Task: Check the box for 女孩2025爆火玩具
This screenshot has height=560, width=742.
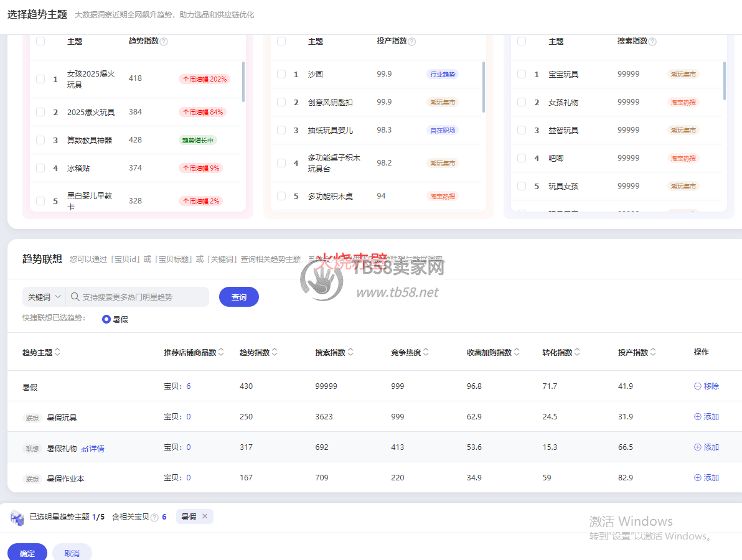Action: tap(40, 79)
